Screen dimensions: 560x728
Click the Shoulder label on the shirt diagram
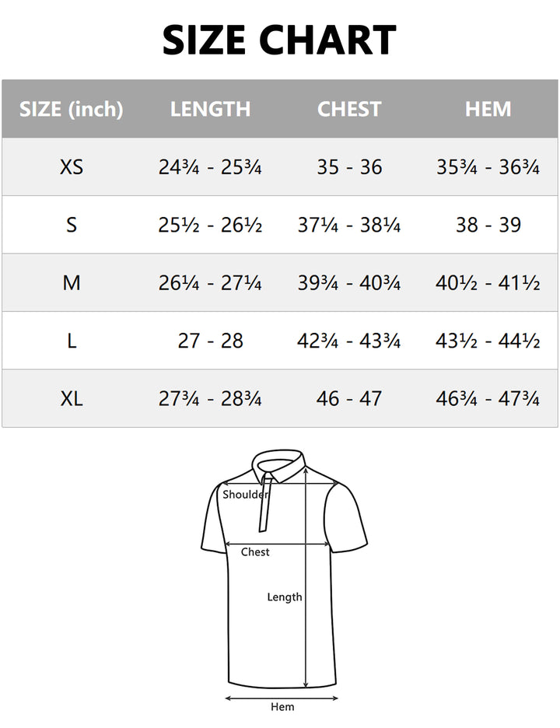246,494
